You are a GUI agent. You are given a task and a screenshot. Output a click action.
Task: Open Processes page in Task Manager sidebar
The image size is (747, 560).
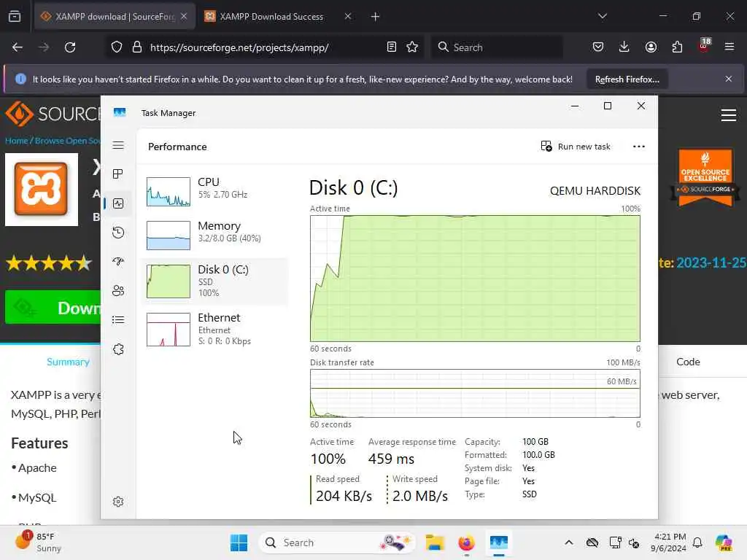[118, 174]
